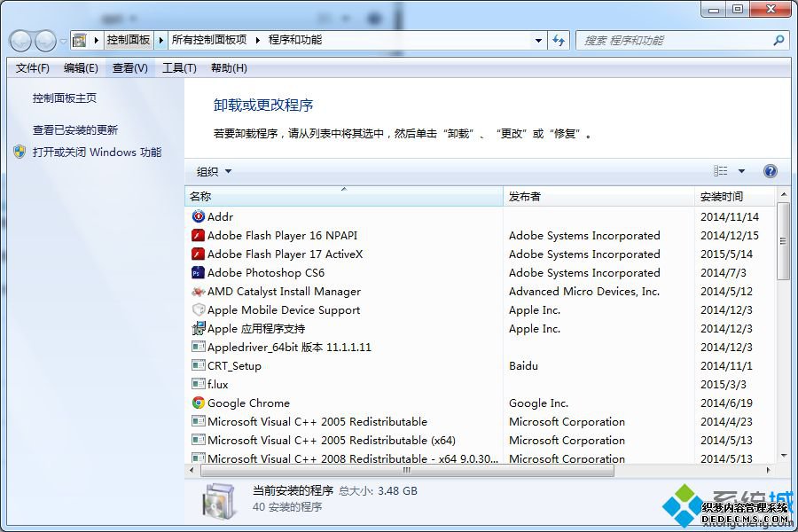Open the 组织 dropdown menu
This screenshot has width=798, height=532.
(x=214, y=171)
